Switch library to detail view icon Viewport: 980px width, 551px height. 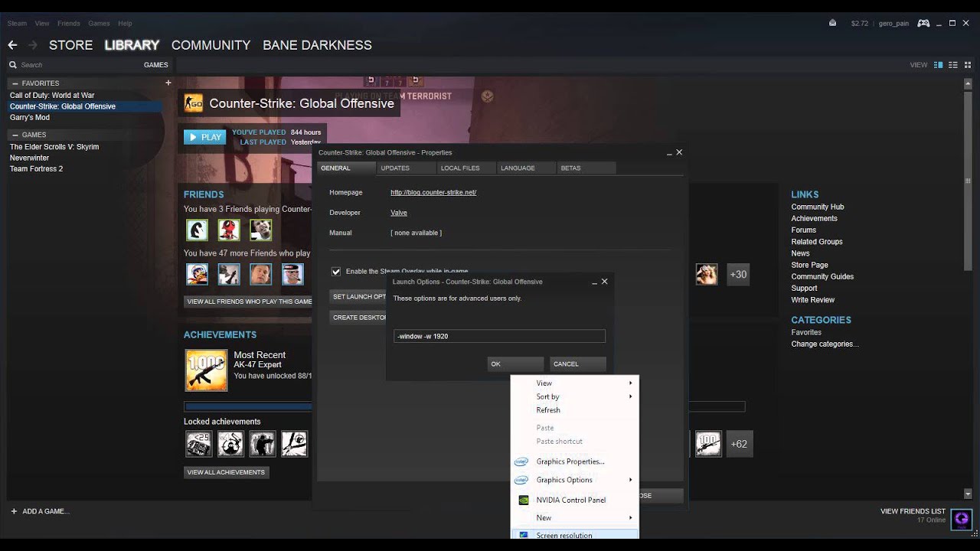click(x=939, y=65)
